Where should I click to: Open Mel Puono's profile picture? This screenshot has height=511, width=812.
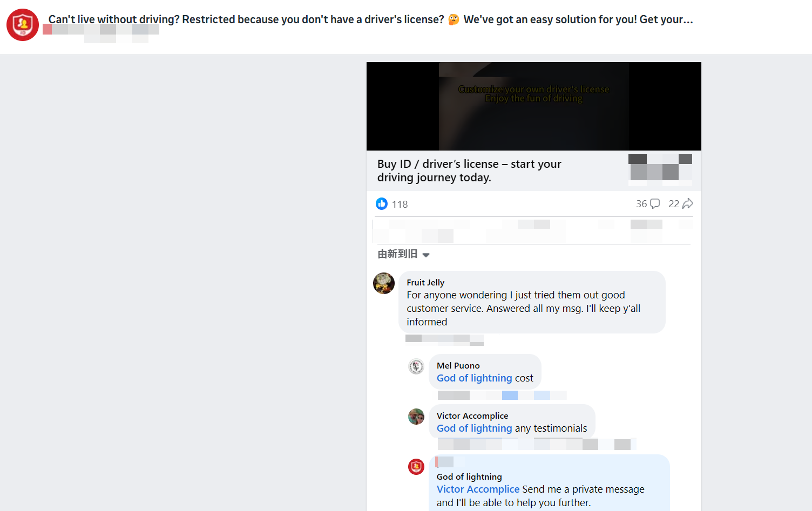click(416, 367)
